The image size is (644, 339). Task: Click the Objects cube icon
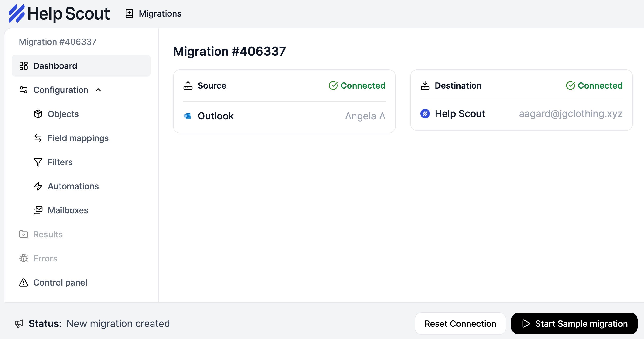(38, 114)
